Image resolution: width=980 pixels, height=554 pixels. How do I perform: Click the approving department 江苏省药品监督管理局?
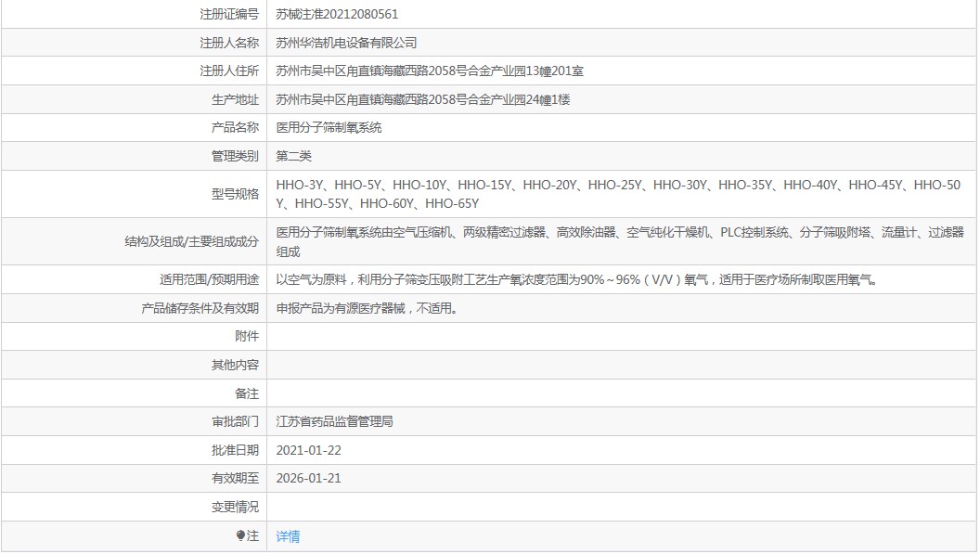[x=334, y=421]
